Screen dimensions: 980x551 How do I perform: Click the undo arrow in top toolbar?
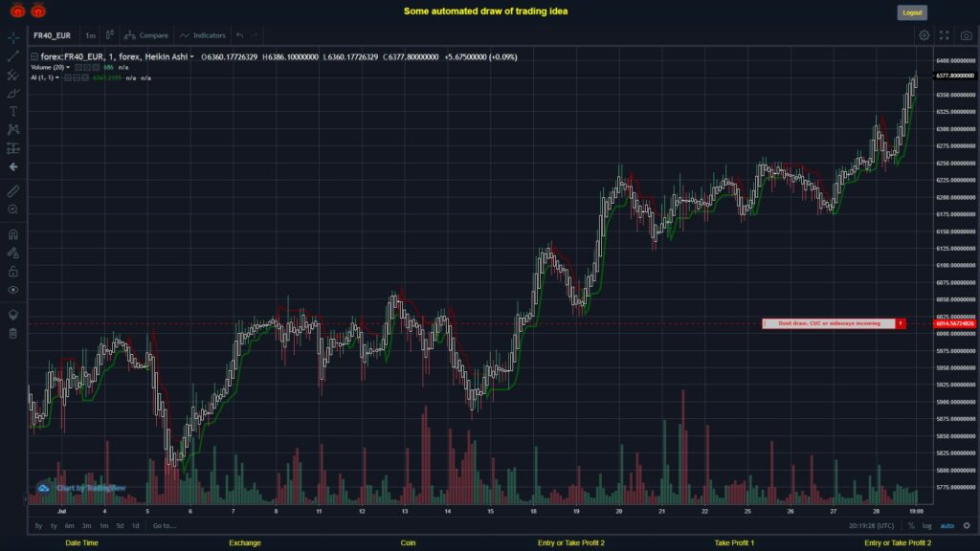click(x=240, y=35)
